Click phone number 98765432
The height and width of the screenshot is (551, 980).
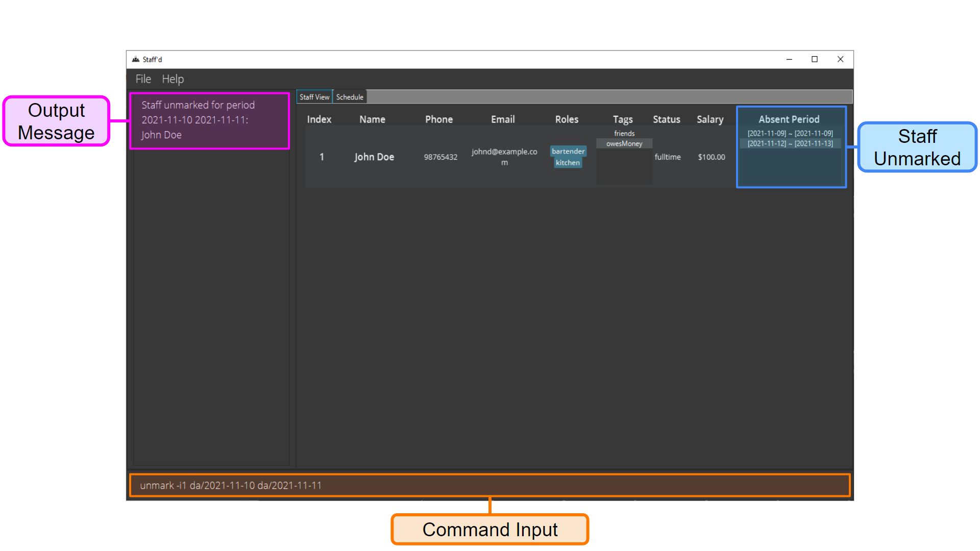click(x=440, y=157)
